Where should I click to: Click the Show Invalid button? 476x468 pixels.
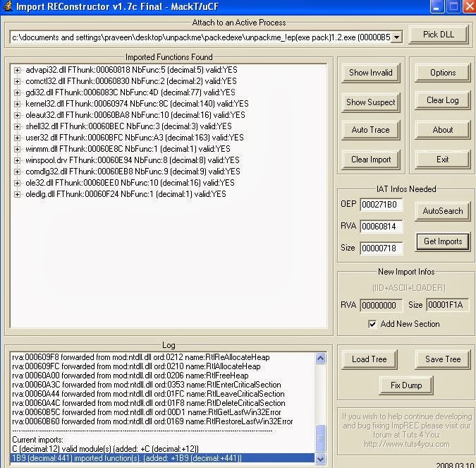click(370, 73)
